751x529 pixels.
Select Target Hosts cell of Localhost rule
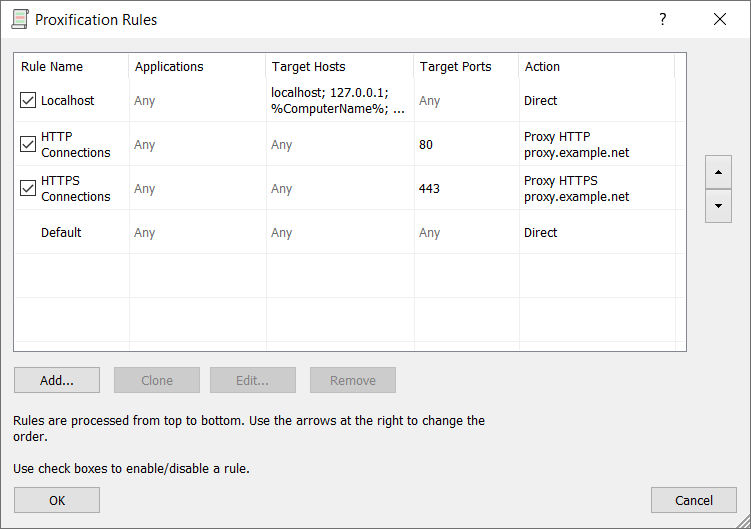(x=338, y=101)
